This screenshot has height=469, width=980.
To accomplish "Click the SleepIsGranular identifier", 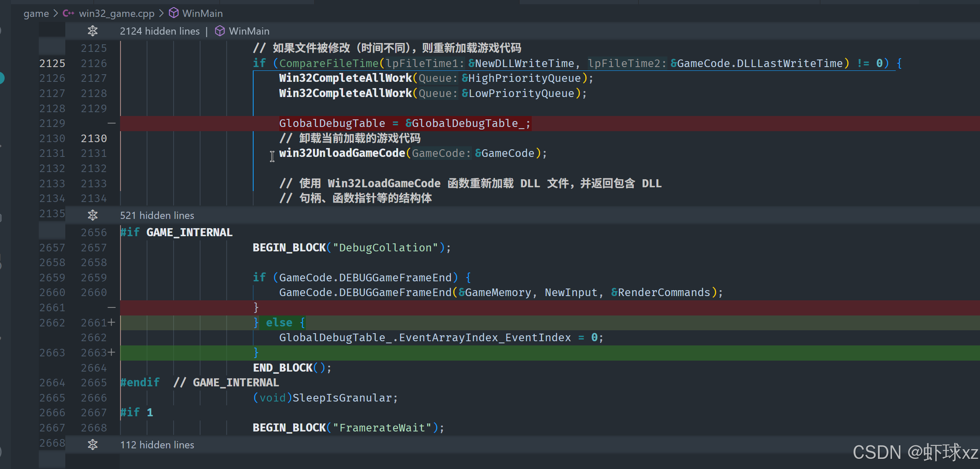I will point(342,398).
